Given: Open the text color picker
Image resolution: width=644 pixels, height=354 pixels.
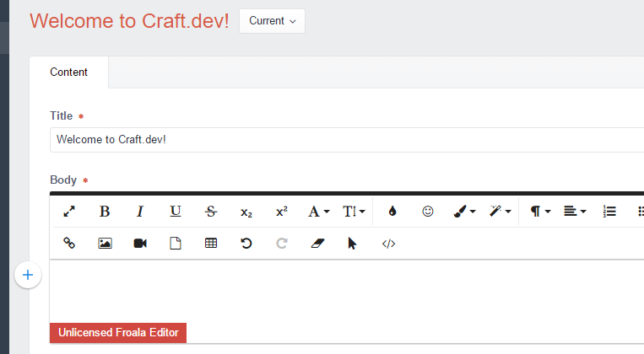Looking at the screenshot, I should click(392, 212).
